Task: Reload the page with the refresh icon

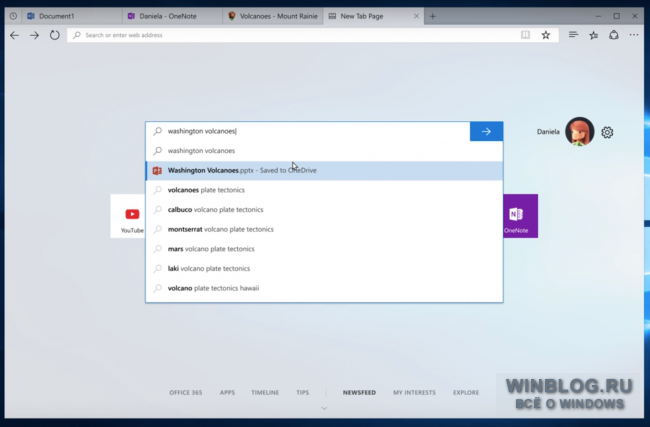Action: [54, 35]
